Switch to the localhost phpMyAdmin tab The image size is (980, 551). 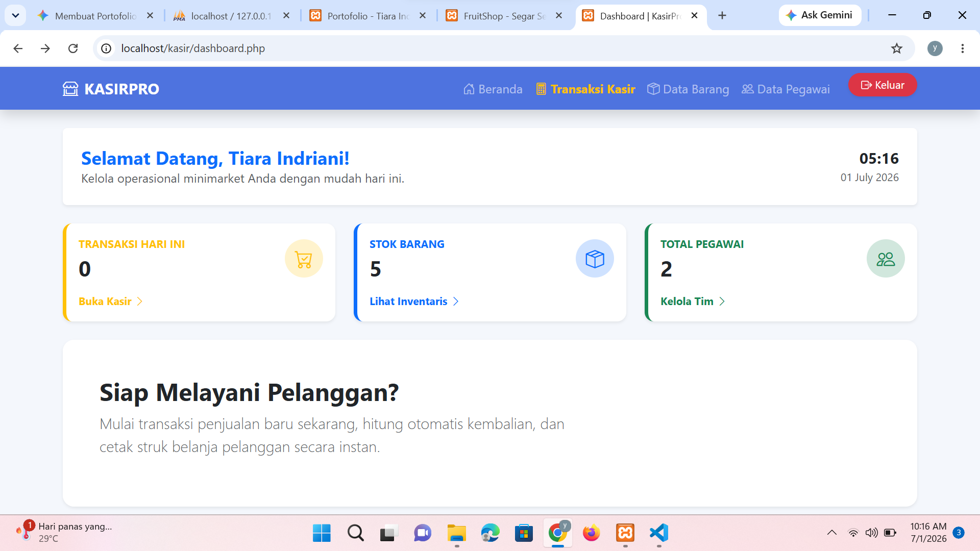pos(231,16)
